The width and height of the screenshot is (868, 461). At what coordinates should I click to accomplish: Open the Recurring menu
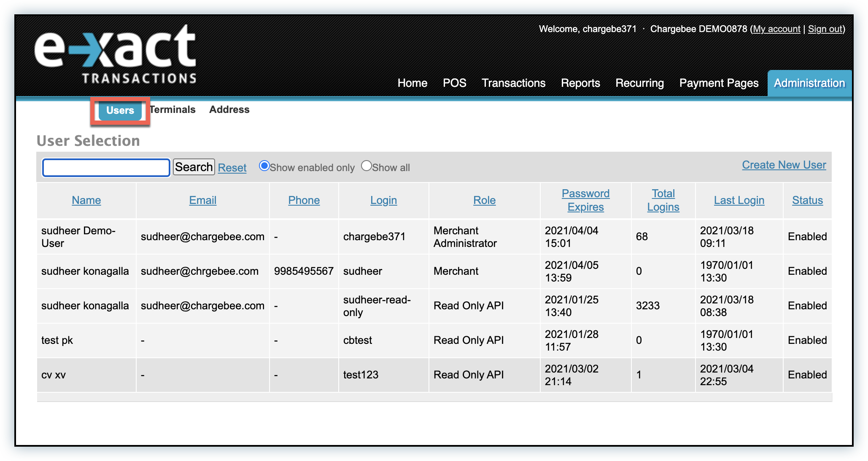pyautogui.click(x=639, y=83)
